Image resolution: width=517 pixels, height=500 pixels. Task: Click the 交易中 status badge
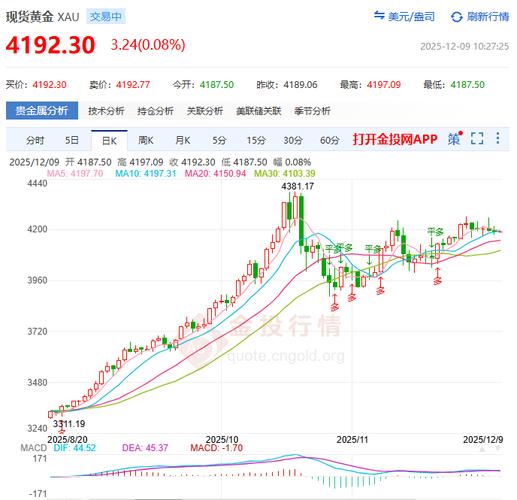click(x=106, y=16)
